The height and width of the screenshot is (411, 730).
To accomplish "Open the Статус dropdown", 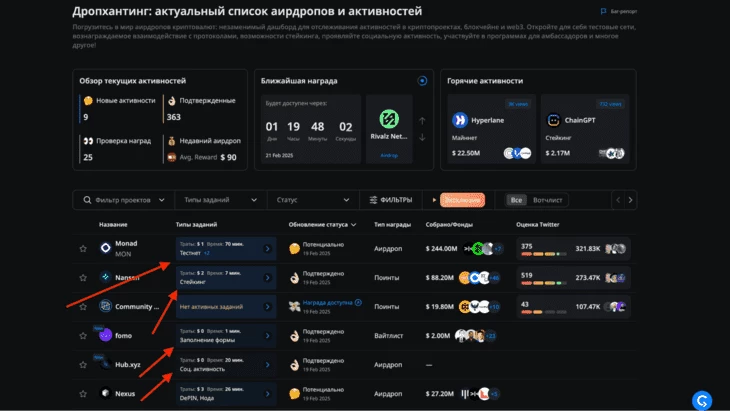I will pos(313,200).
